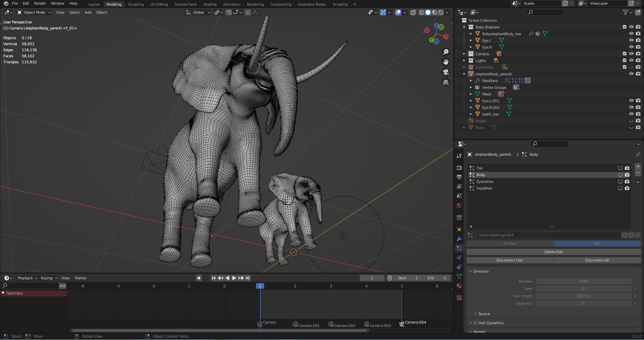This screenshot has height=340, width=644.
Task: Toggle the camera view gizmo button
Action: [x=445, y=72]
